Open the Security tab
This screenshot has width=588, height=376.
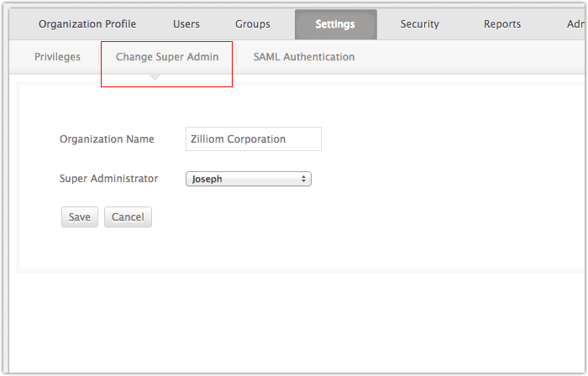(x=420, y=24)
